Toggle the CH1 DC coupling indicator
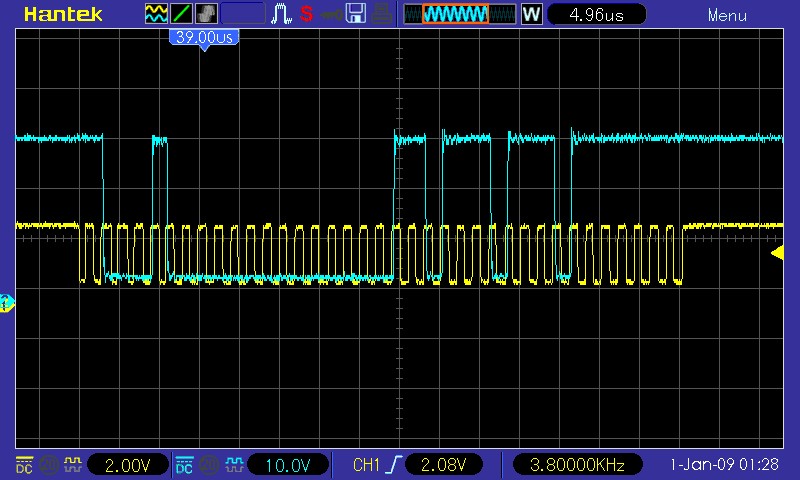 [24, 465]
